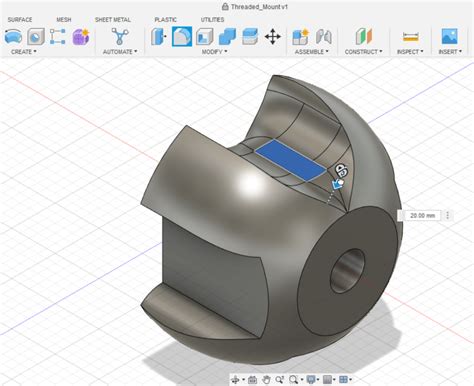
Task: Click the Zoom Window/Fit icon
Action: pyautogui.click(x=293, y=379)
